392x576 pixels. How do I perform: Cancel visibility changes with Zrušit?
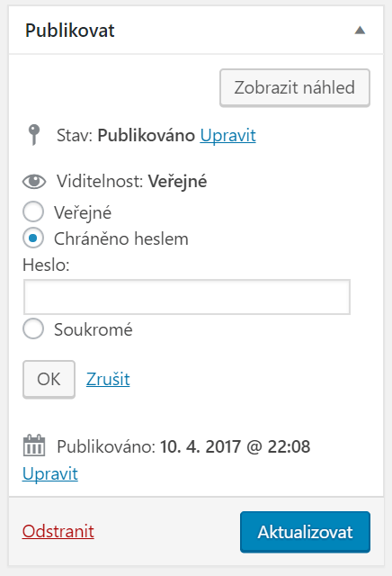click(108, 379)
